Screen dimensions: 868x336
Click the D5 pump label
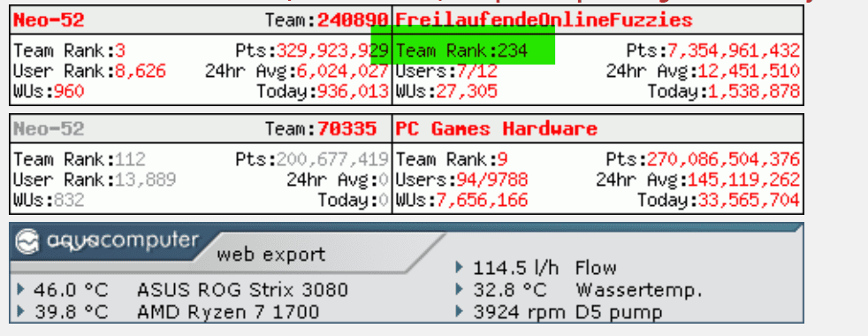click(x=619, y=312)
